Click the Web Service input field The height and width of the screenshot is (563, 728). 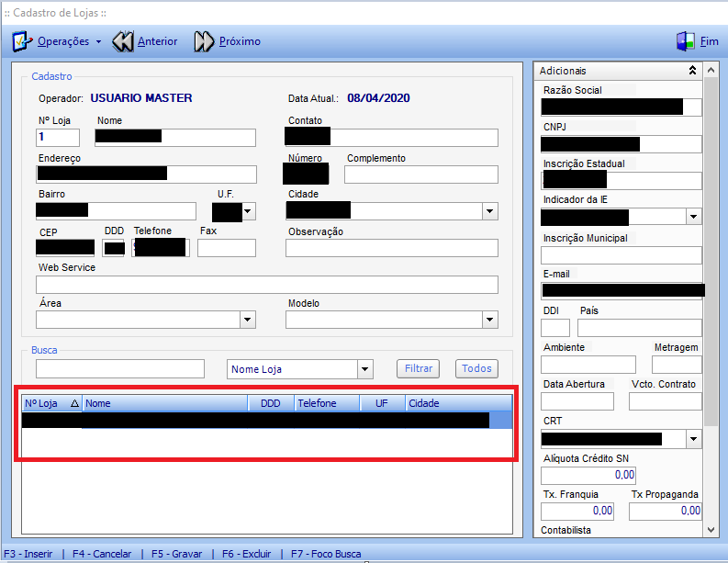[x=267, y=285]
